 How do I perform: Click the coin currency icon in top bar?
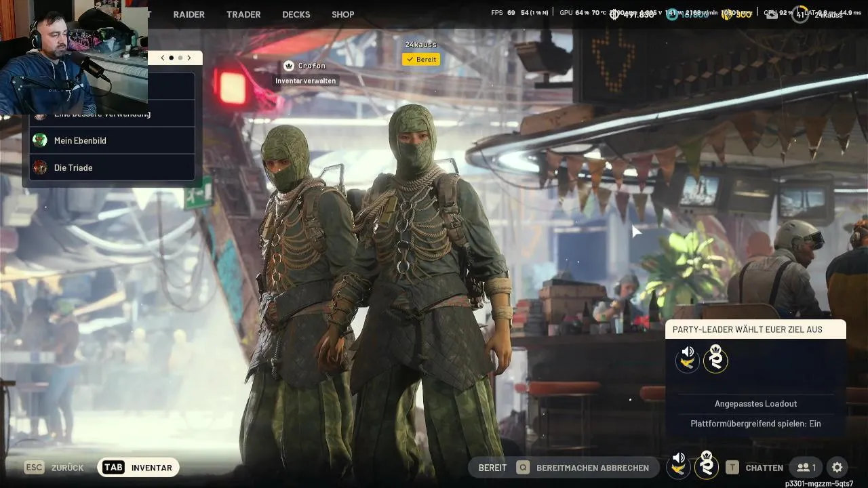(614, 14)
